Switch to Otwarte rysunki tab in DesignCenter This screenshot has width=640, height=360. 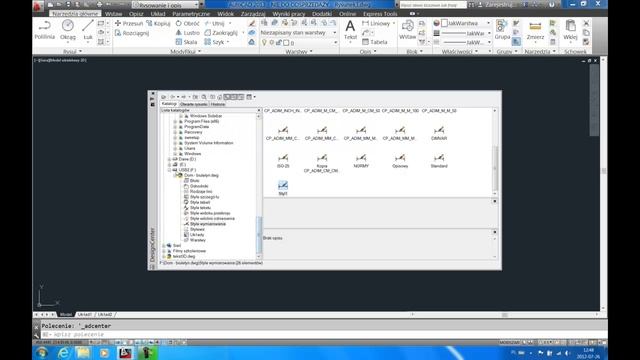[194, 104]
